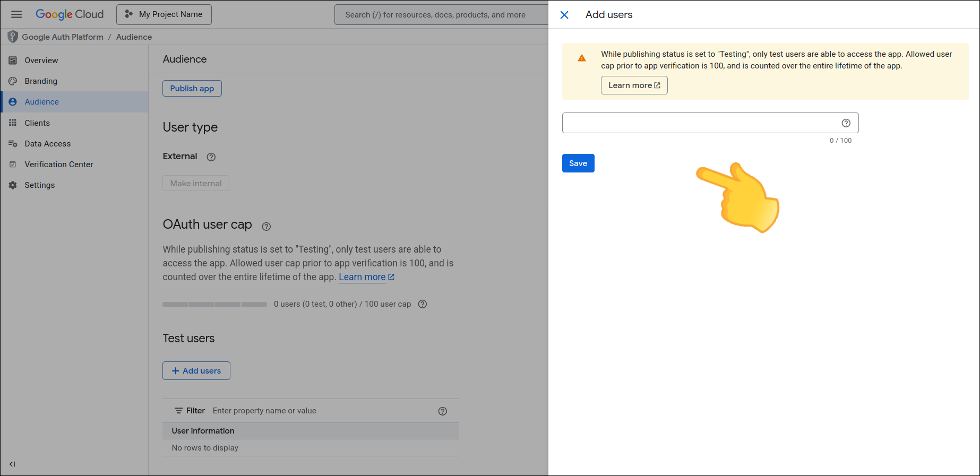Viewport: 980px width, 476px height.
Task: Show help for OAuth user cap
Action: [267, 227]
